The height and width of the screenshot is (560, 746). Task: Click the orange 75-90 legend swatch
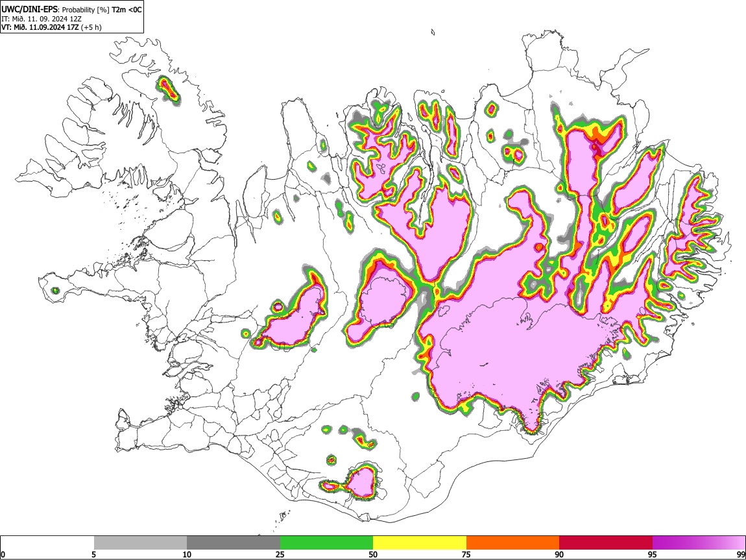pos(512,542)
